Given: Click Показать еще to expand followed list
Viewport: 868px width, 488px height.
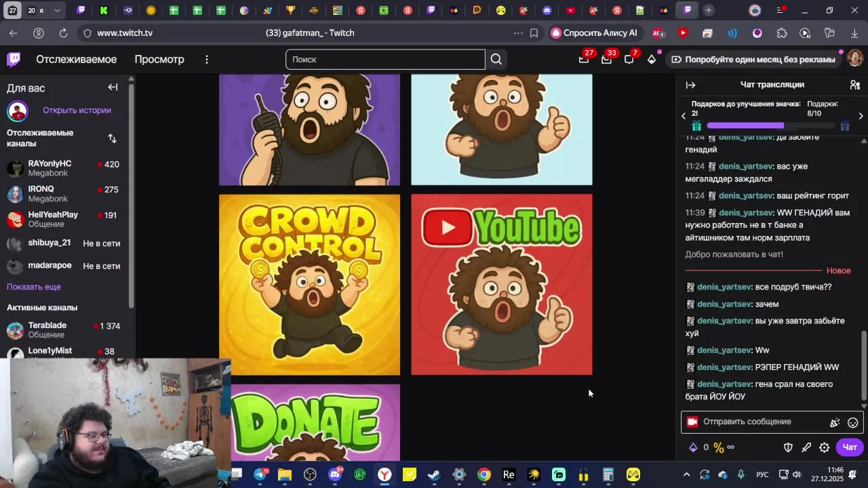Looking at the screenshot, I should tap(34, 287).
